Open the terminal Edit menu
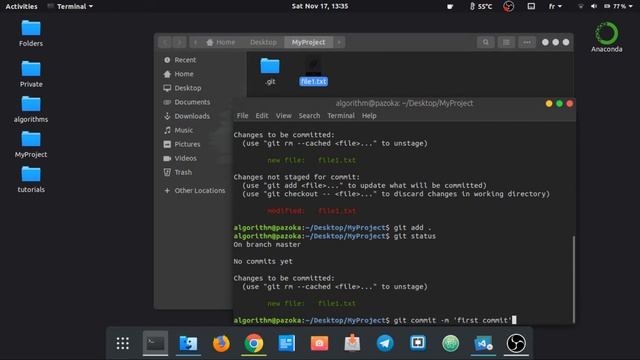Viewport: 640px width, 360px height. click(262, 116)
